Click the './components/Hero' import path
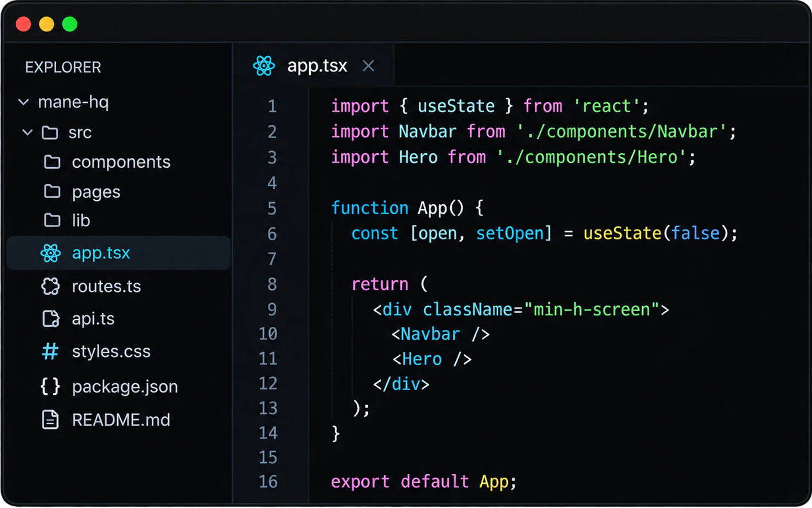 pyautogui.click(x=592, y=157)
